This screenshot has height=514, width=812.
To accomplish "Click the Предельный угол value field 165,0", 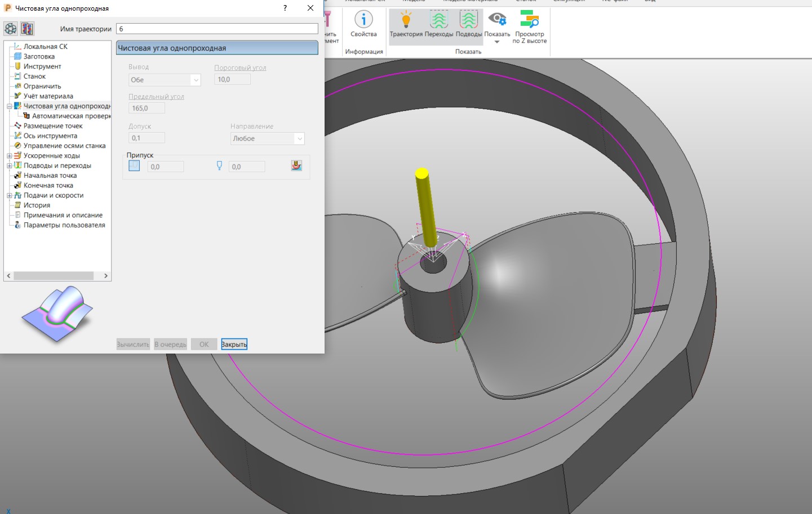I will (x=147, y=108).
